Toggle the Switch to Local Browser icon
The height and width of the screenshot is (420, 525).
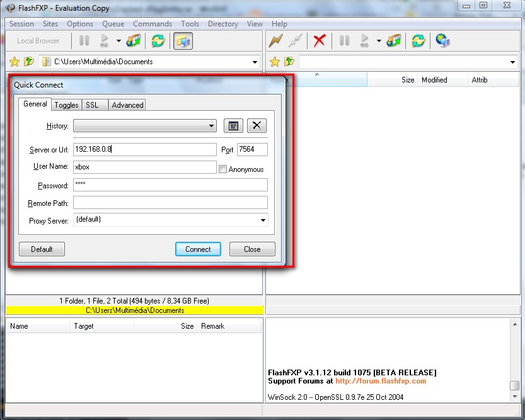[183, 41]
